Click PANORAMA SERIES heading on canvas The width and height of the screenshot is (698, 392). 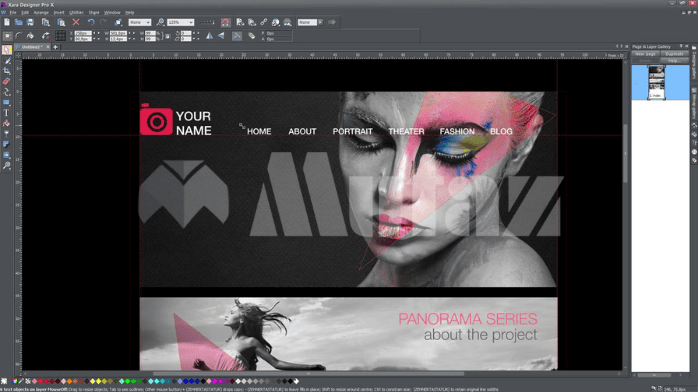pyautogui.click(x=468, y=319)
